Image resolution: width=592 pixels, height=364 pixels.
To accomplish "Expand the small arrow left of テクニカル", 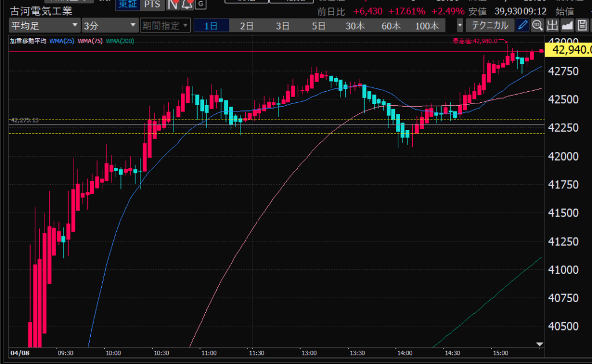I will pos(460,25).
